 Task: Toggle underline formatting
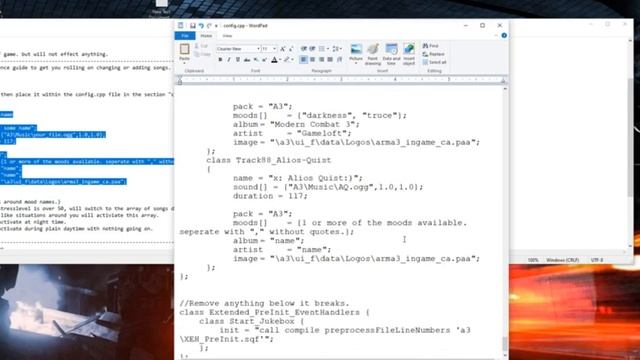pyautogui.click(x=238, y=60)
